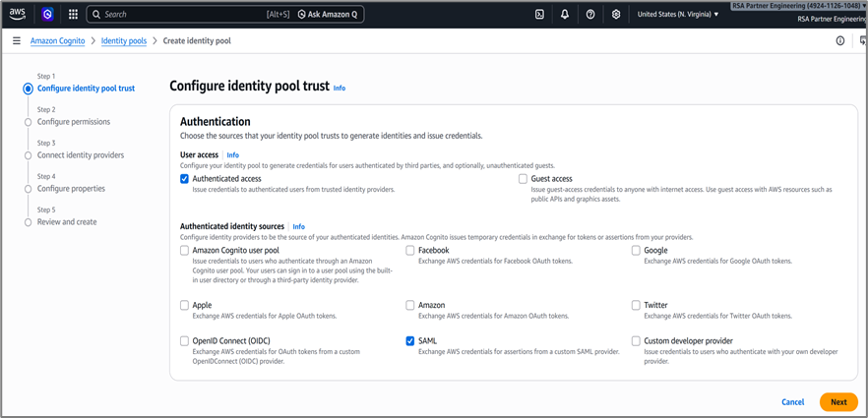Open the notifications bell icon
Viewport: 868px width, 418px height.
[565, 15]
